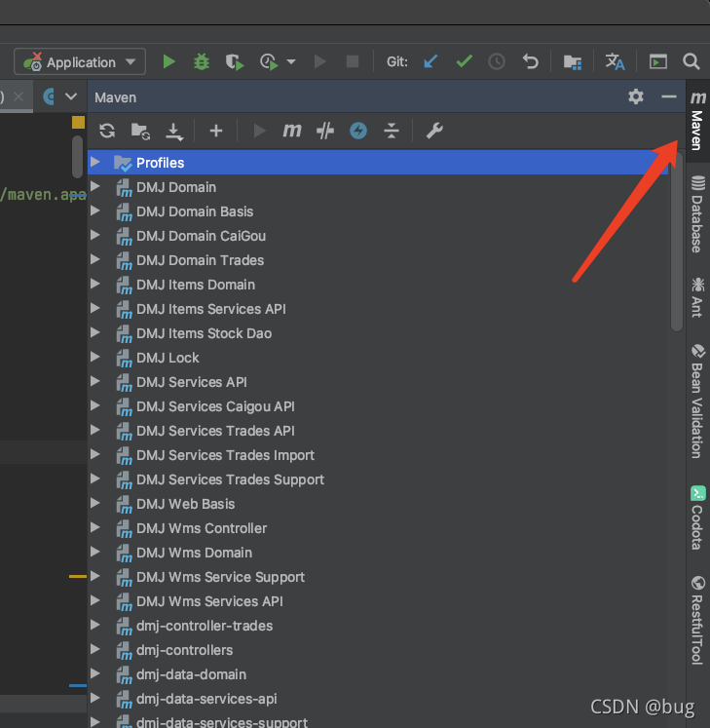Add Maven Projects plus icon
The width and height of the screenshot is (710, 728).
click(216, 131)
